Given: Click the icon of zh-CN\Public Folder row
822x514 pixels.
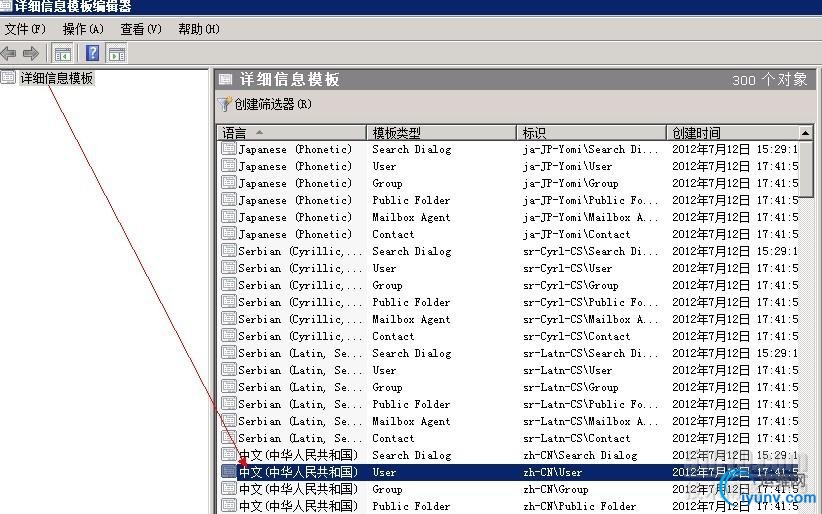Looking at the screenshot, I should click(229, 506).
